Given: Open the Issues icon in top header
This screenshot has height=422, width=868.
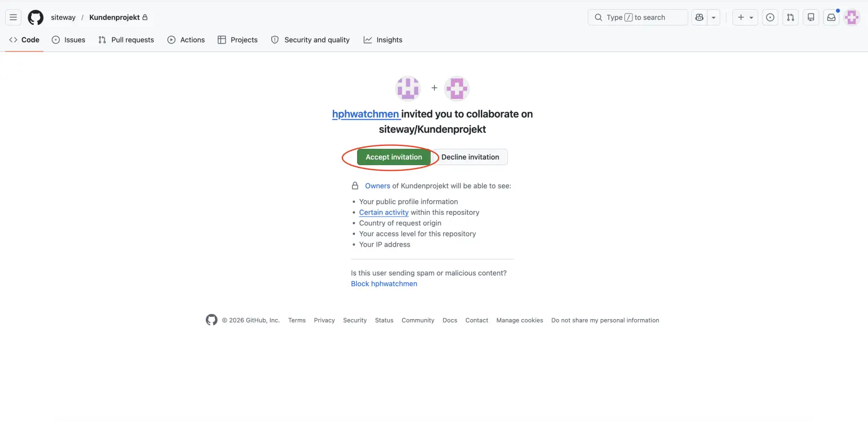Looking at the screenshot, I should pos(770,18).
